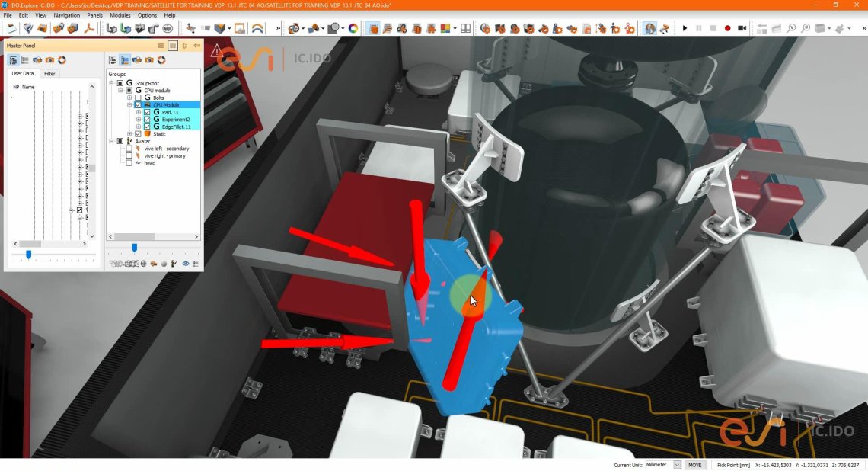Select the User Data tab
The width and height of the screenshot is (868, 471).
tap(23, 74)
